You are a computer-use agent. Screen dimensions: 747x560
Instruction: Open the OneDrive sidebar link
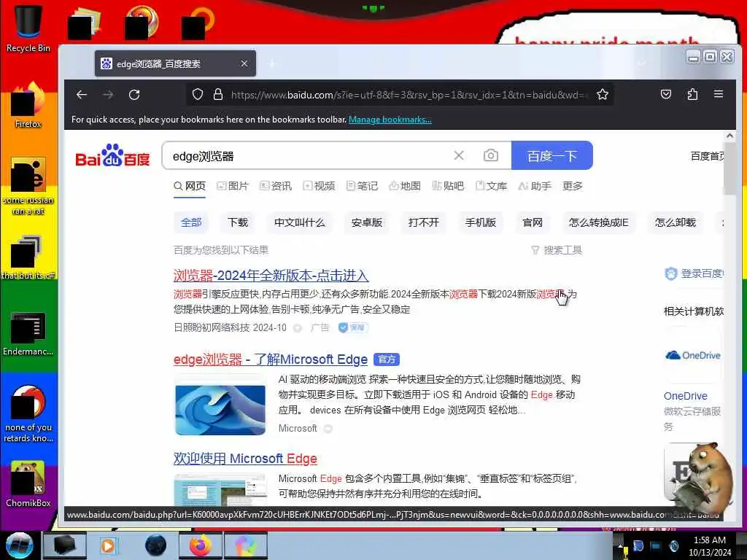(686, 396)
